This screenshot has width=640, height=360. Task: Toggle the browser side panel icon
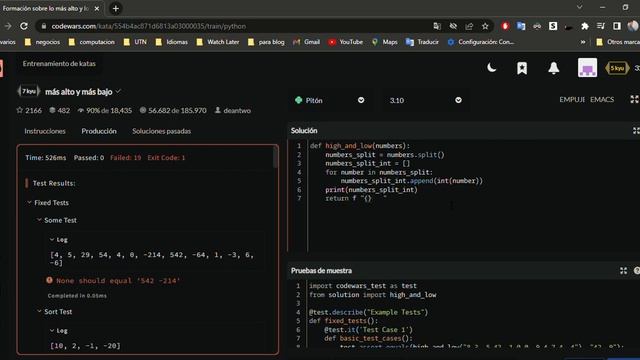pos(617,26)
